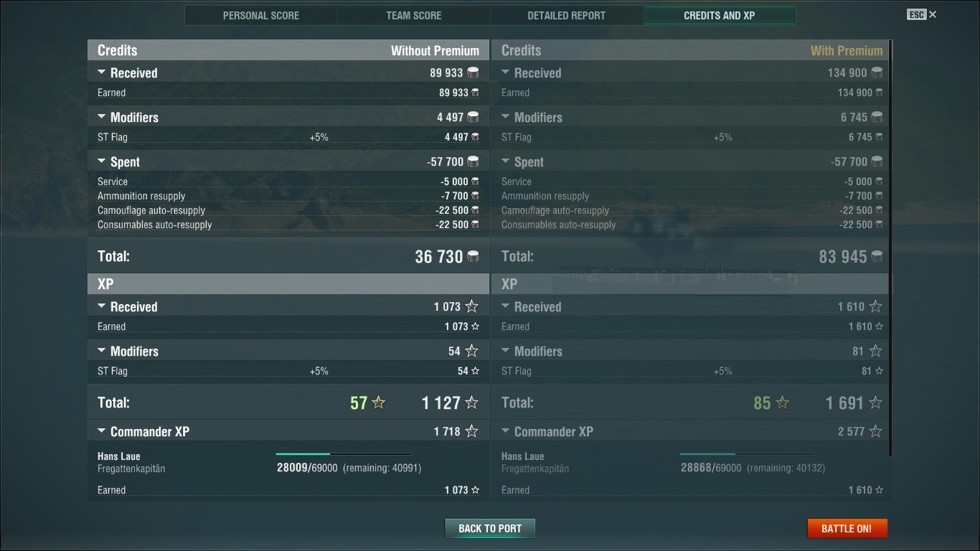980x551 pixels.
Task: Click the star icon beside premium total 1 691
Action: 875,402
